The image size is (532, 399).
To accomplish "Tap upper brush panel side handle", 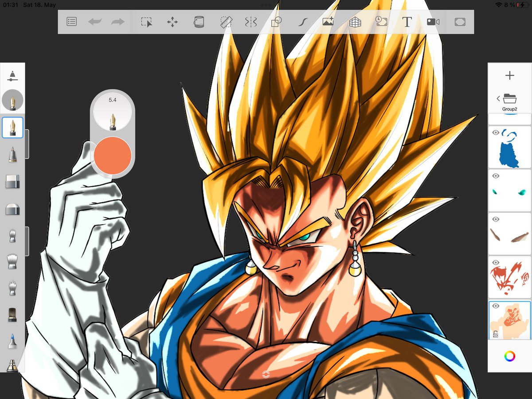I will 27,144.
